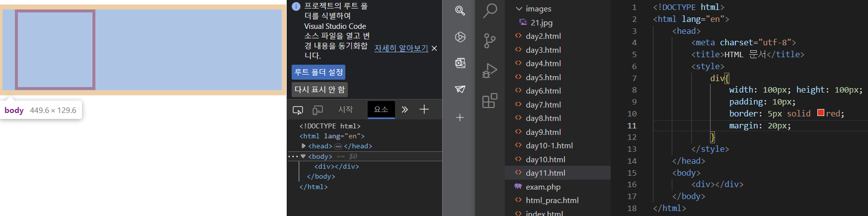868x216 pixels.
Task: Click the red color swatch in editor
Action: coord(821,113)
